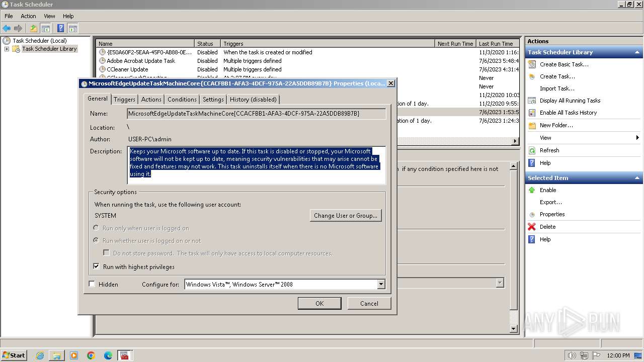Switch to the Triggers tab

(x=124, y=100)
